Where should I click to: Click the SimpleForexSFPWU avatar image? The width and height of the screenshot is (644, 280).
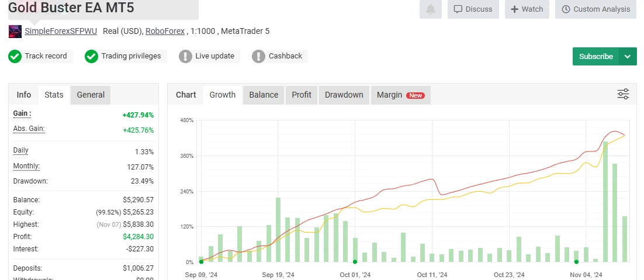point(15,32)
